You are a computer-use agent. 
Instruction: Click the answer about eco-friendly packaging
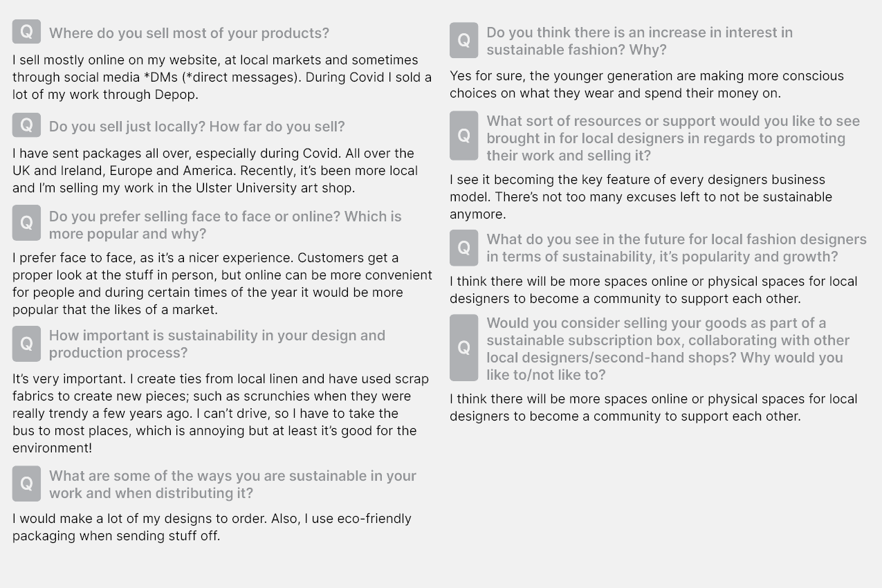coord(212,527)
